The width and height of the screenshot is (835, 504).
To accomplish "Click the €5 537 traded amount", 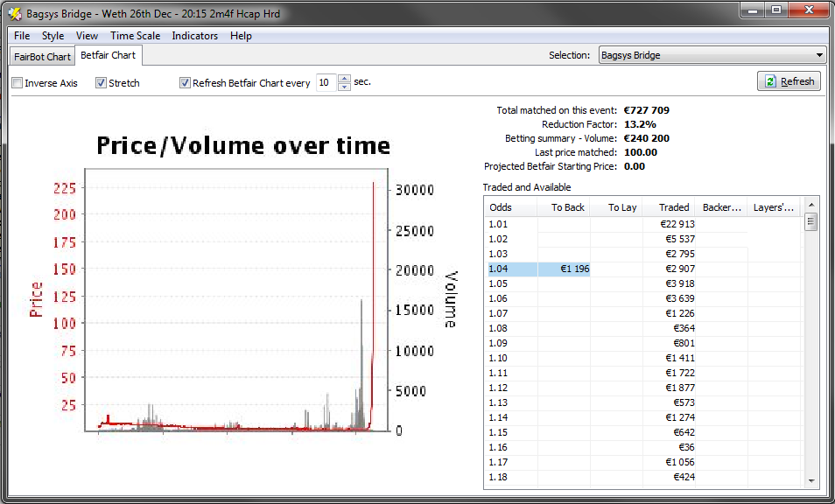I will (x=680, y=239).
